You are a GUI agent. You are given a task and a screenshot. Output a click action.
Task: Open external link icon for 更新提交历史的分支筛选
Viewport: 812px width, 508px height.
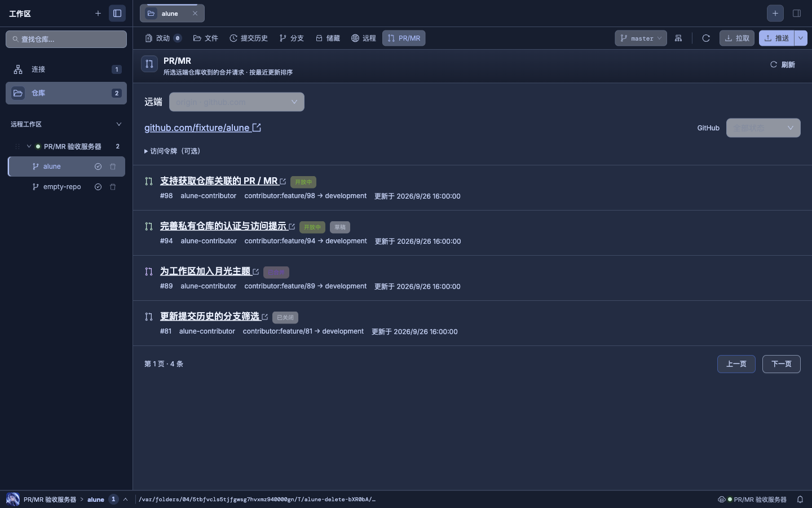(265, 317)
